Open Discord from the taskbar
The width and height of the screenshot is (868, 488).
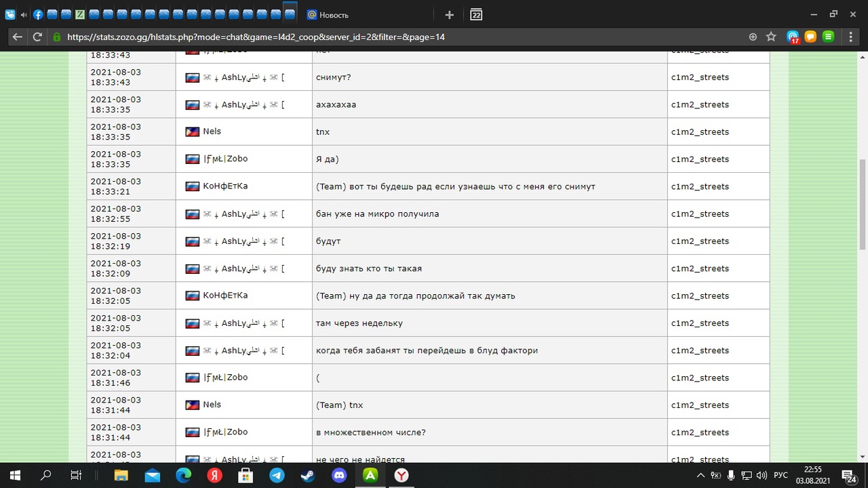(339, 475)
